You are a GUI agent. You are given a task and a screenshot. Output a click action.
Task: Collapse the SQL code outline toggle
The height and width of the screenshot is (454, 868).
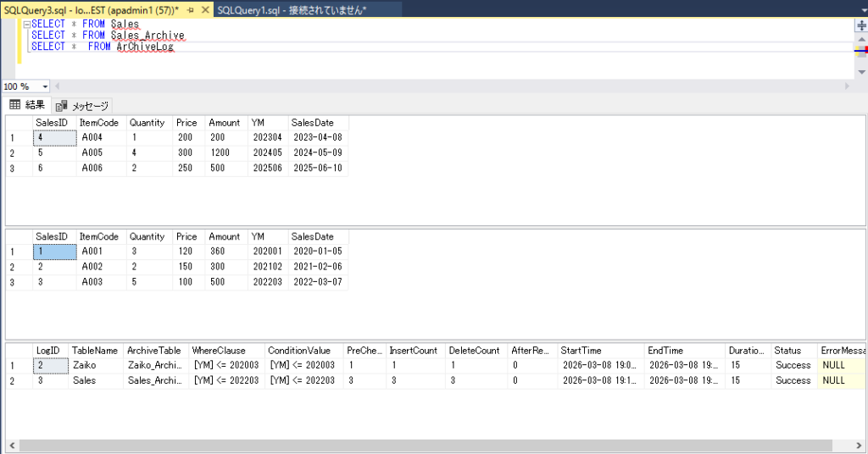26,25
